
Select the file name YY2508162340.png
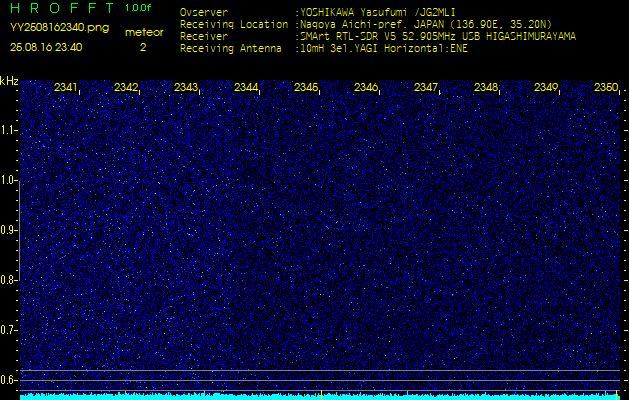59,28
